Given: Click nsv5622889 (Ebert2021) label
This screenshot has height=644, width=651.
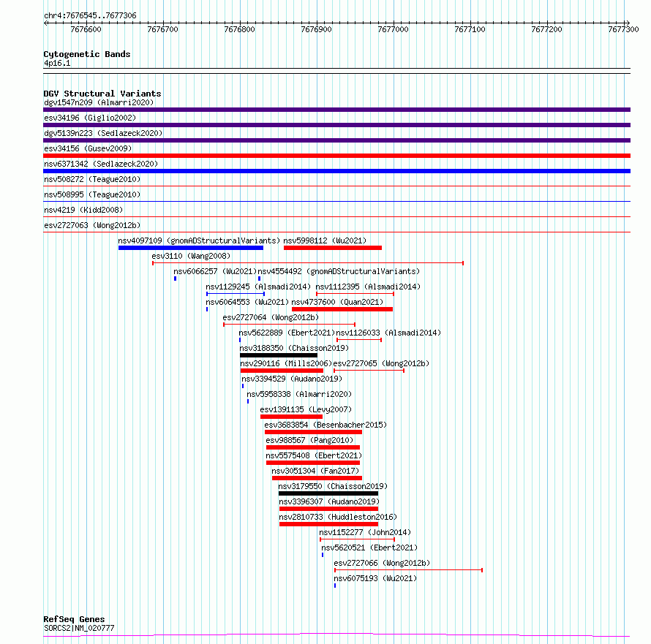Looking at the screenshot, I should point(287,333).
